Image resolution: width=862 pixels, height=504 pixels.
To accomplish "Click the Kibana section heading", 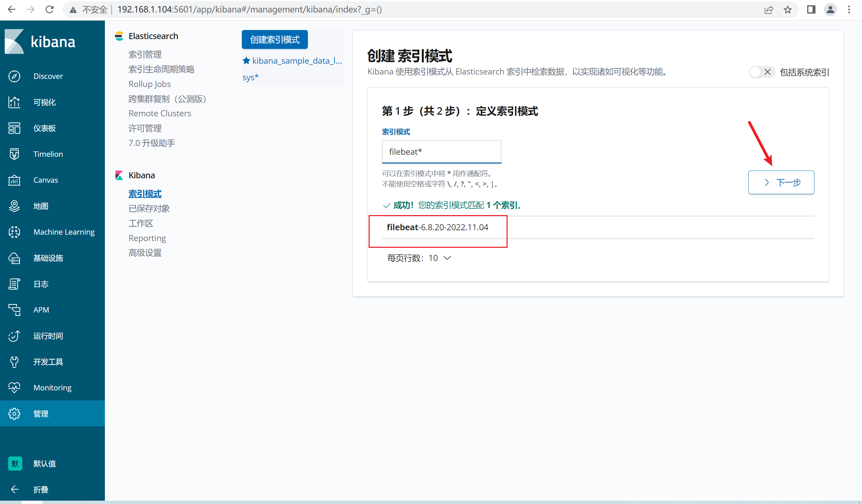I will pyautogui.click(x=142, y=175).
